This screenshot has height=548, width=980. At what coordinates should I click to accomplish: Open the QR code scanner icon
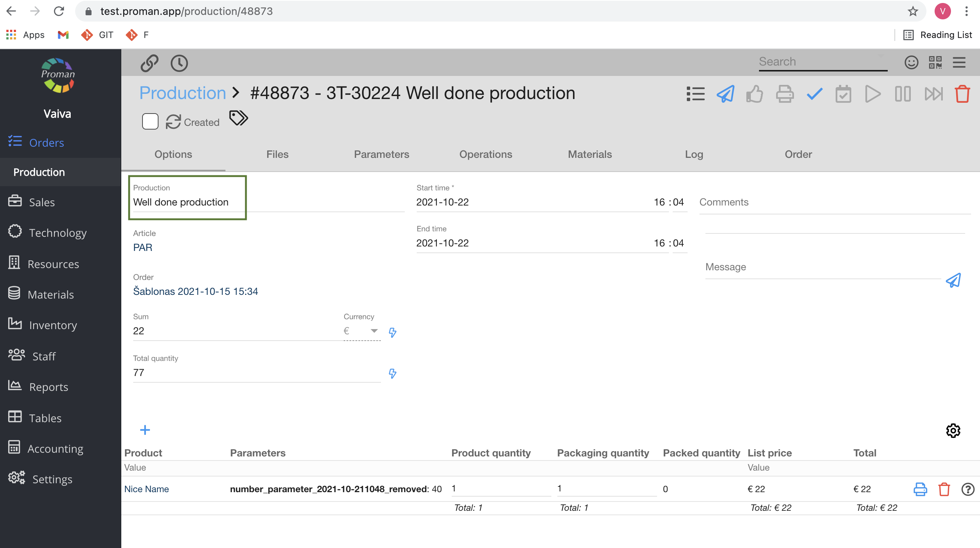click(x=935, y=63)
